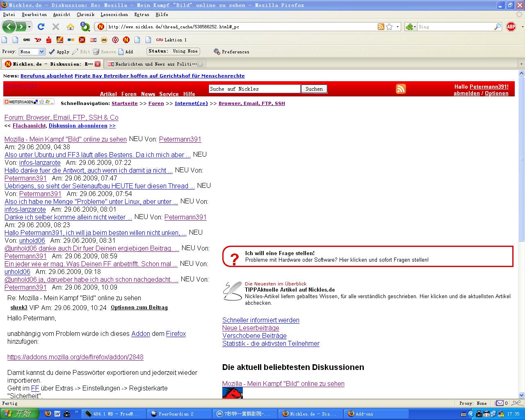525x420 pixels.
Task: Open the Add-ons taskbar window
Action: (375, 414)
